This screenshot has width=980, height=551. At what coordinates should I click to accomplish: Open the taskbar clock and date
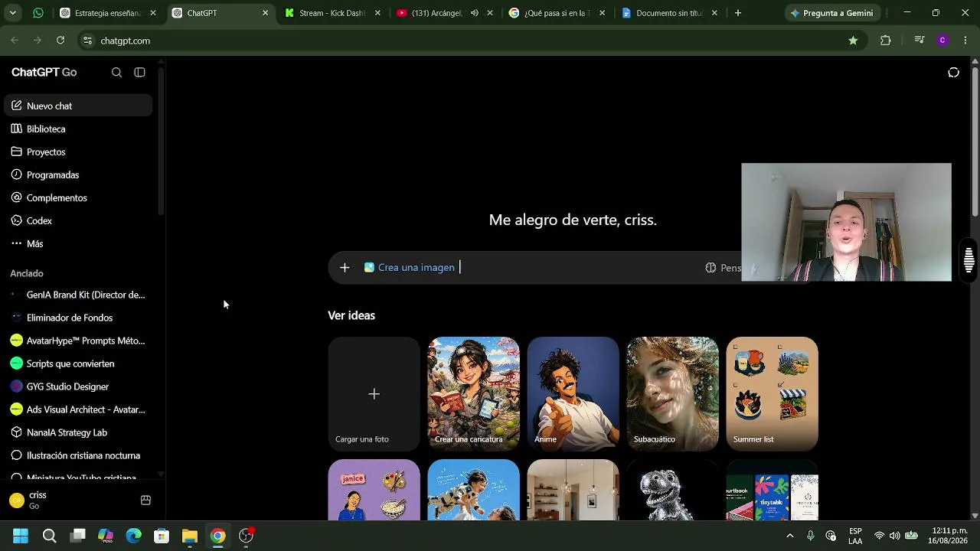tap(949, 536)
